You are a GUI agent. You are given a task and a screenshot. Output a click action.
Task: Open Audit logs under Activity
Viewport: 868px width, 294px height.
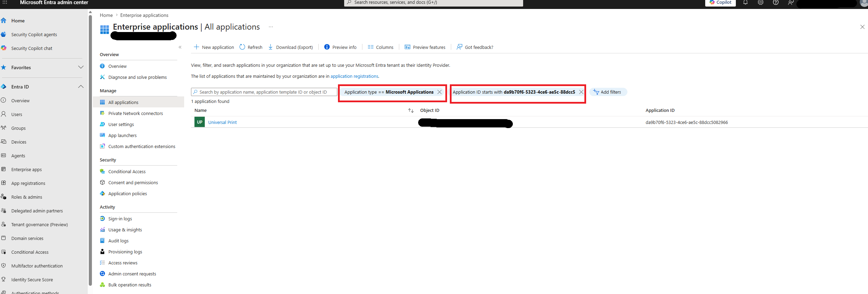pyautogui.click(x=118, y=241)
